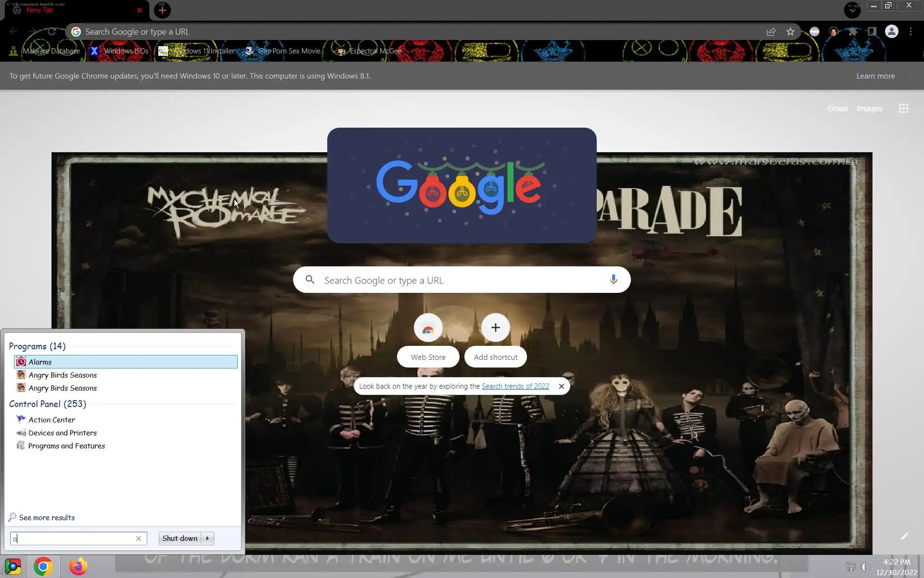This screenshot has width=924, height=578.
Task: Clear the Start menu search box
Action: click(139, 539)
